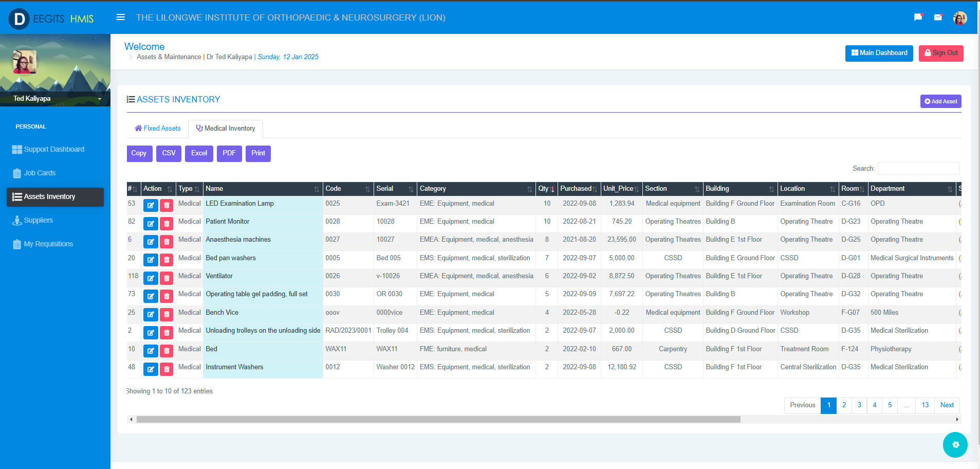Open Suppliers from the sidebar

(x=38, y=221)
